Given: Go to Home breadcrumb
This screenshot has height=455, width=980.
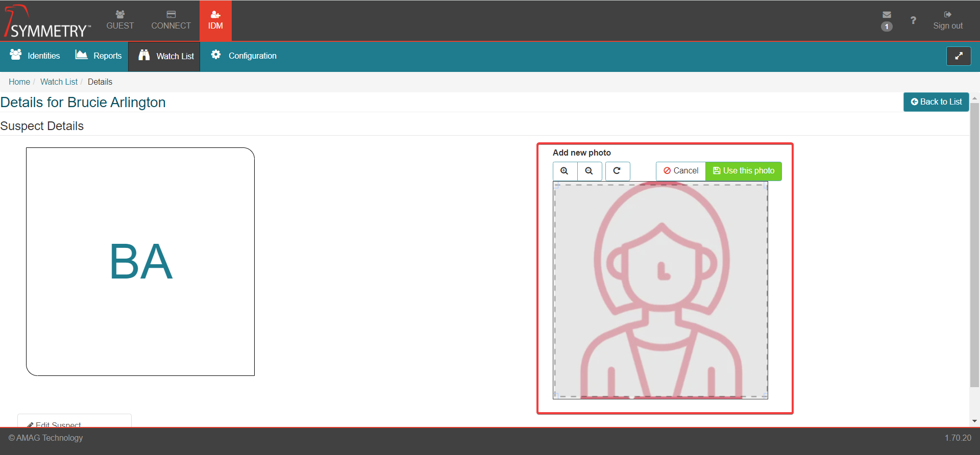Looking at the screenshot, I should [19, 82].
